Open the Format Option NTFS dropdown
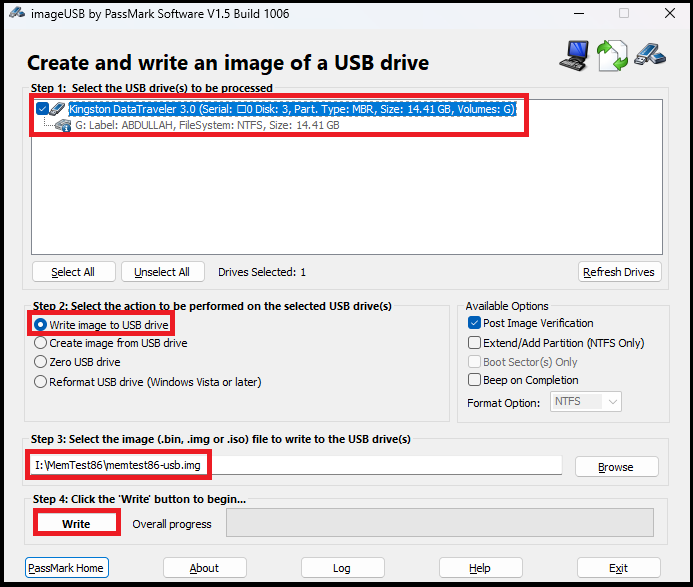The width and height of the screenshot is (693, 587). [x=586, y=401]
